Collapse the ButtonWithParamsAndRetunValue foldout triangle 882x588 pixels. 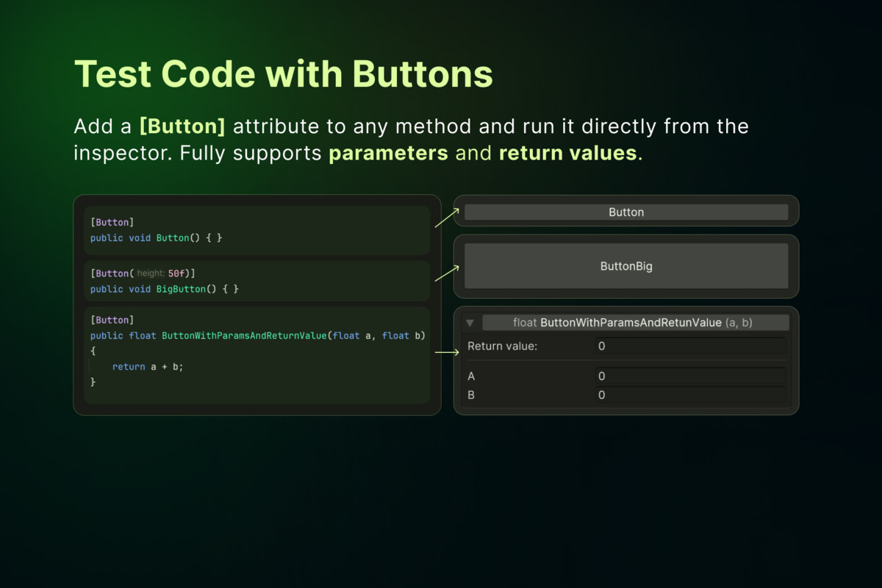pyautogui.click(x=470, y=323)
